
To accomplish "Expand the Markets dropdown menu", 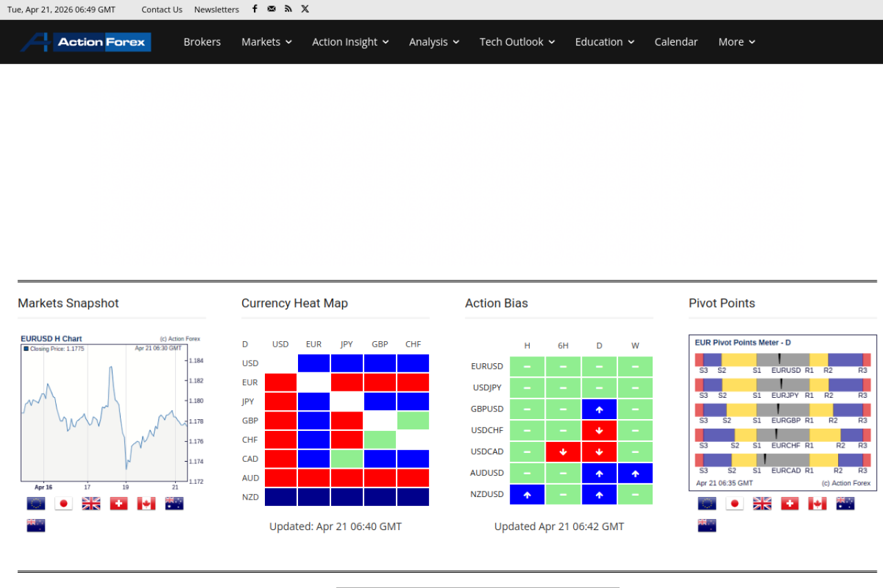I will pyautogui.click(x=266, y=42).
